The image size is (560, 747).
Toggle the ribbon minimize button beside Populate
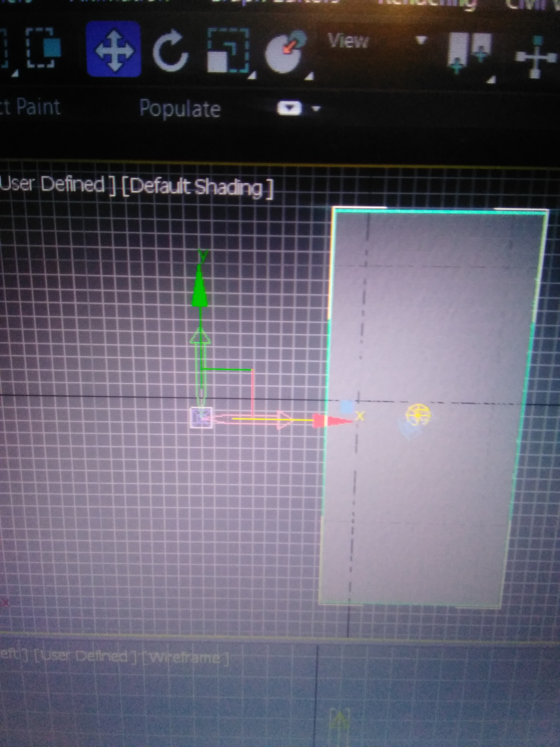[289, 108]
